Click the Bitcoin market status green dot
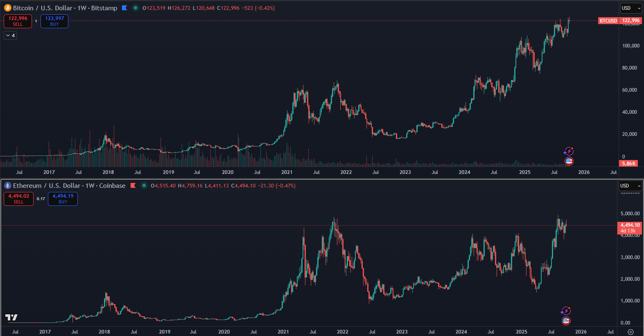This screenshot has height=336, width=644. (136, 8)
